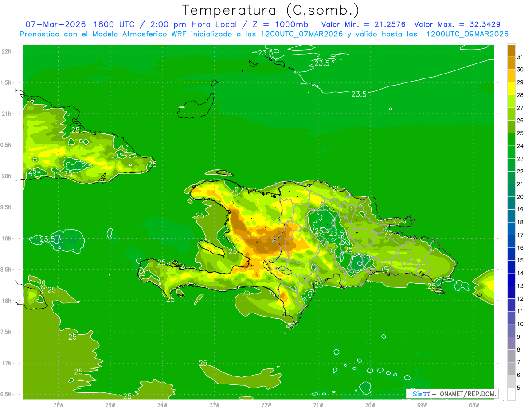The height and width of the screenshot is (411, 532).
Task: Click the 21N latitude axis label
Action: point(8,114)
